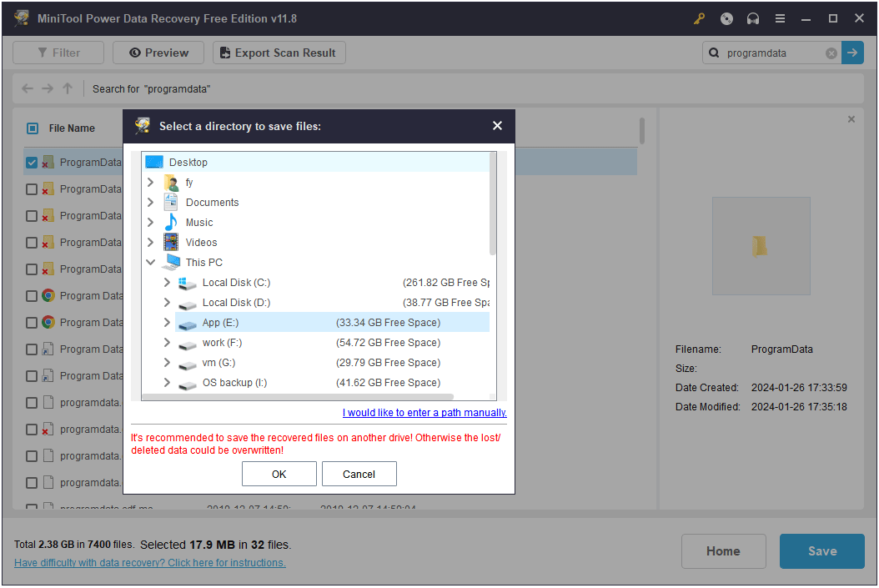879x588 pixels.
Task: Click Export Scan Result
Action: 279,53
